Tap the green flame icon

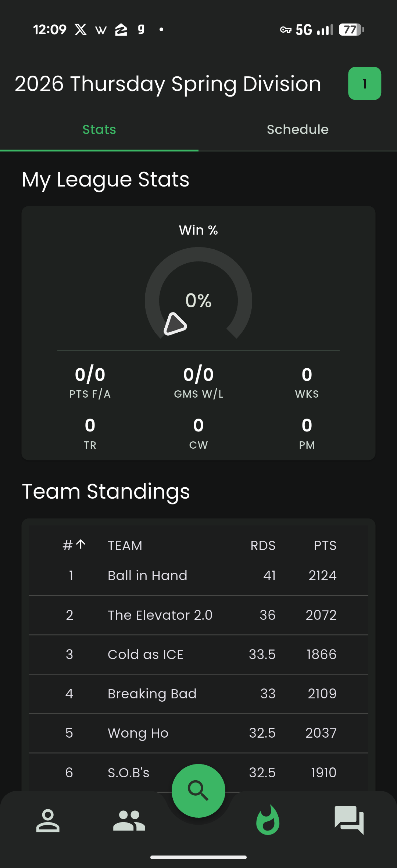click(x=268, y=820)
